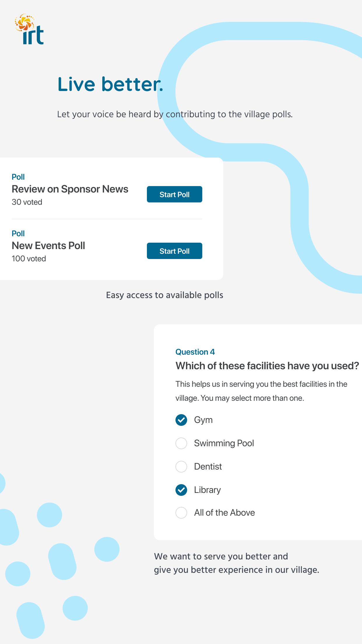
Task: Click the 30 voted count
Action: (27, 202)
